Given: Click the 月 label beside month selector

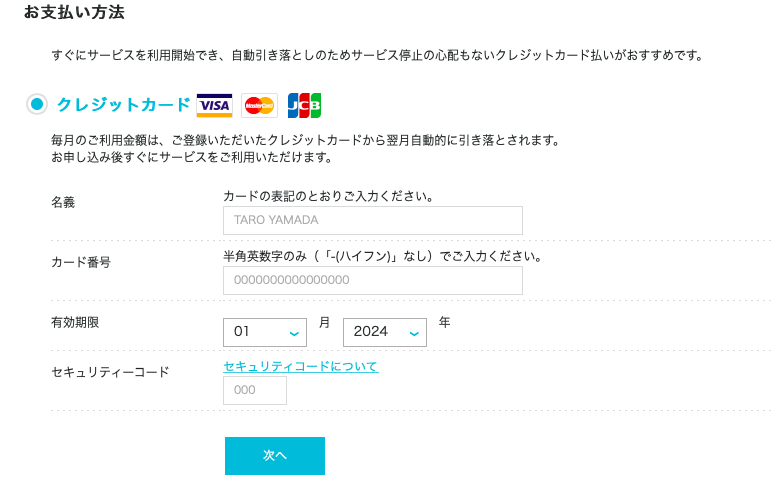Looking at the screenshot, I should [324, 322].
